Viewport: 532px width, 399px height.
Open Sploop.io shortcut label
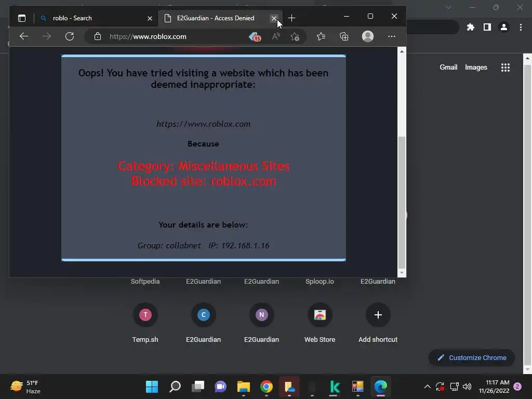point(320,281)
